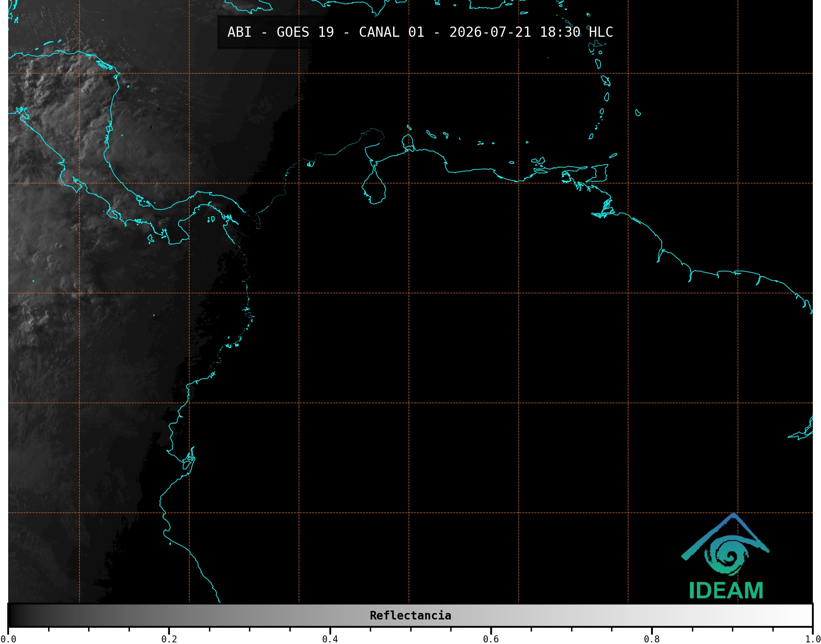Click the 0.6 colorbar tick label
The height and width of the screenshot is (644, 821).
tap(491, 639)
